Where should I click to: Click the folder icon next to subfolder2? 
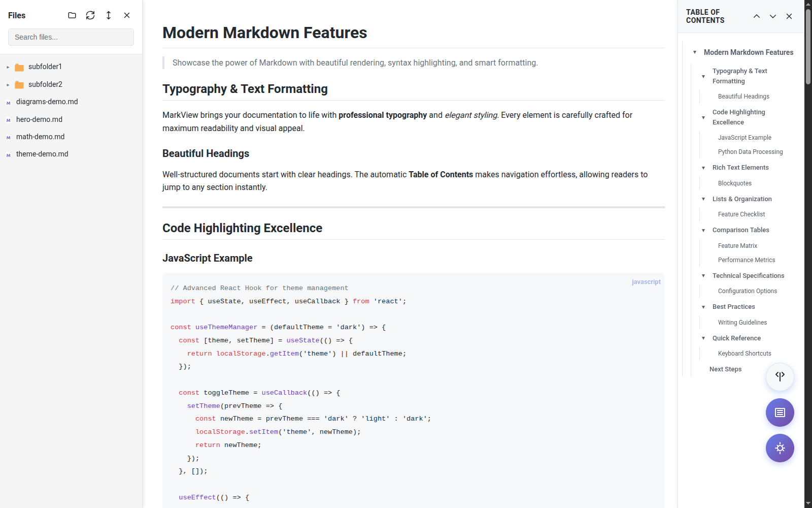click(x=19, y=84)
